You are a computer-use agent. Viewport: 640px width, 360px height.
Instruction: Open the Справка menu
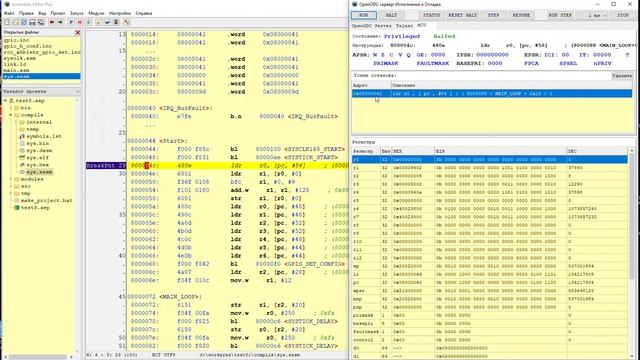pyautogui.click(x=144, y=13)
